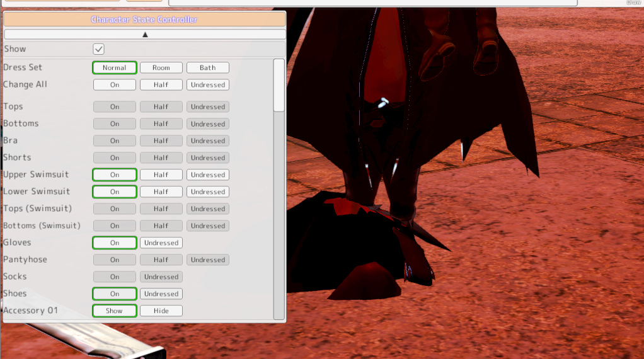Set Tops to Half
Viewport: 644px width, 359px height.
[161, 106]
